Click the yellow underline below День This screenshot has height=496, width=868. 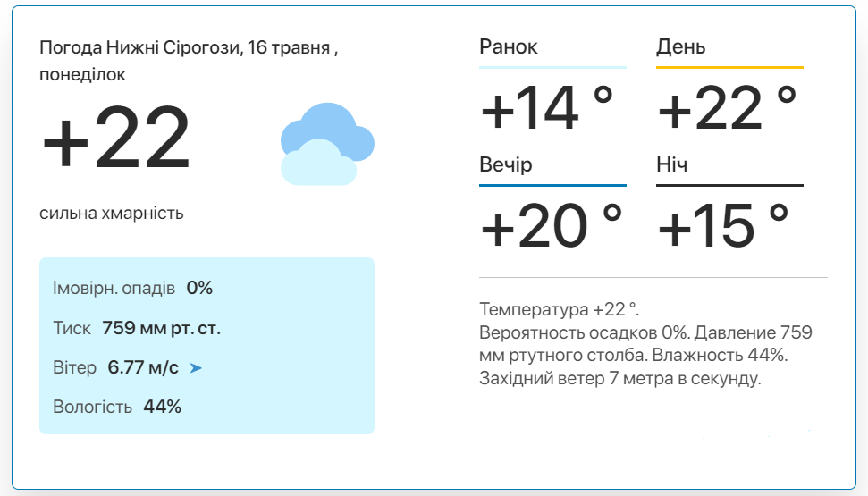729,68
